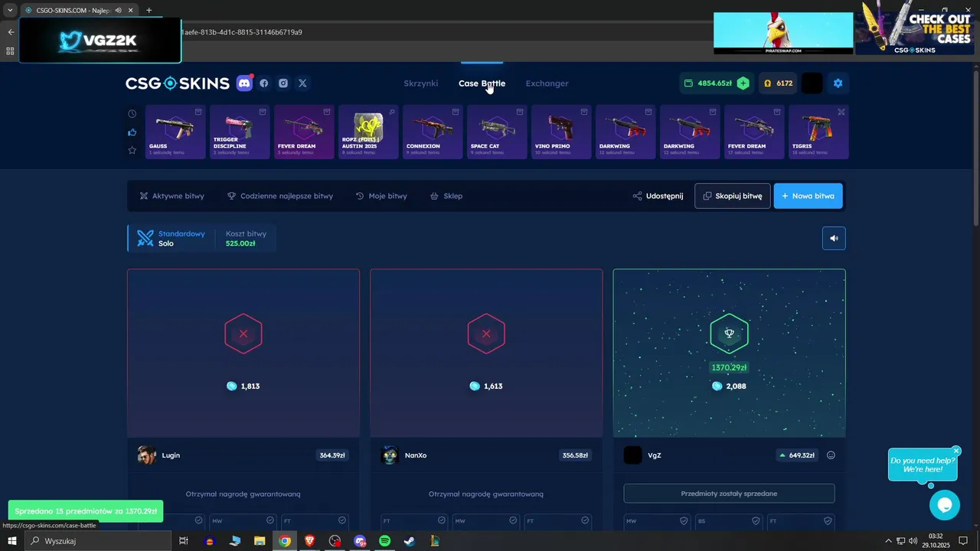Open the Space Cat drop card
This screenshot has height=551, width=980.
tap(497, 132)
